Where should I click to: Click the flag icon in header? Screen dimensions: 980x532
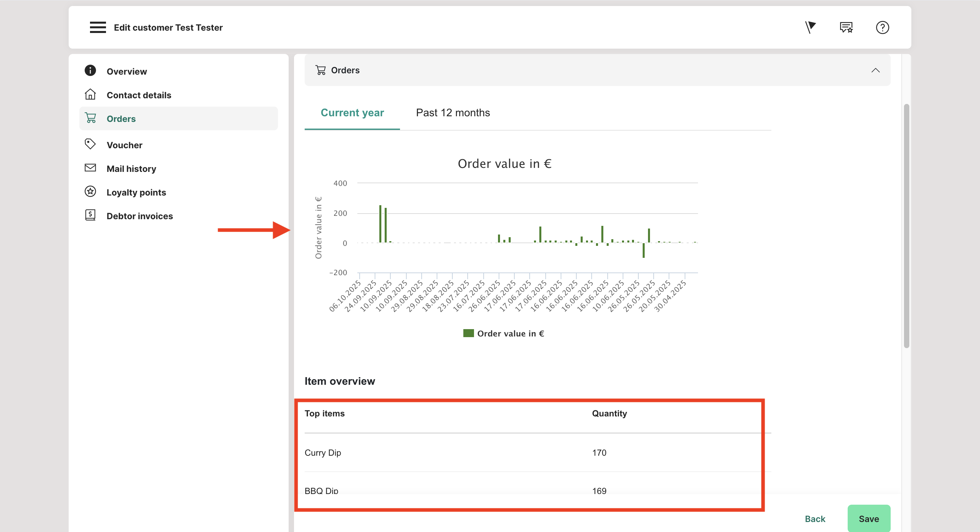[810, 27]
